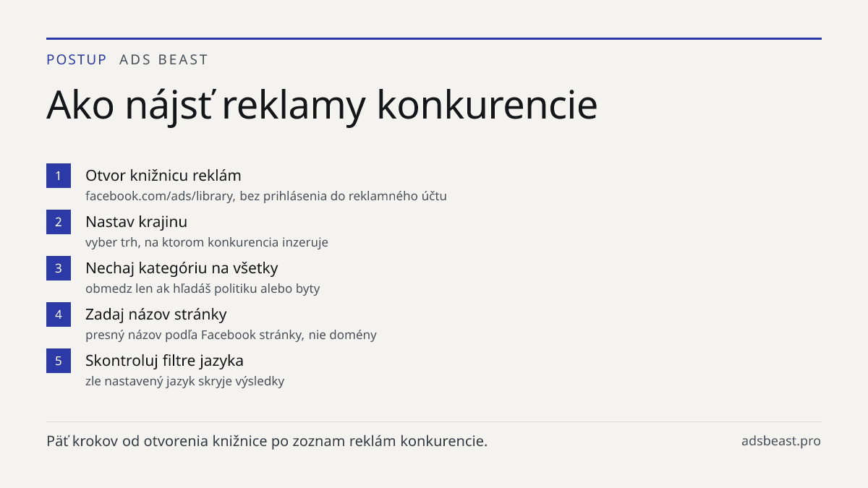Click step heading 'Skontroluj filtre jazyka'
868x488 pixels.
(164, 361)
